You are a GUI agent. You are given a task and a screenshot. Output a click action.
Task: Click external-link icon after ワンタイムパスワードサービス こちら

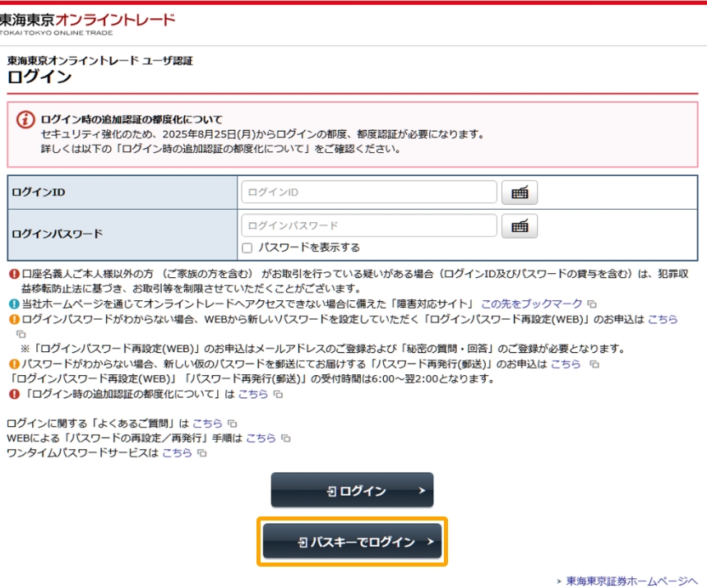(x=201, y=453)
